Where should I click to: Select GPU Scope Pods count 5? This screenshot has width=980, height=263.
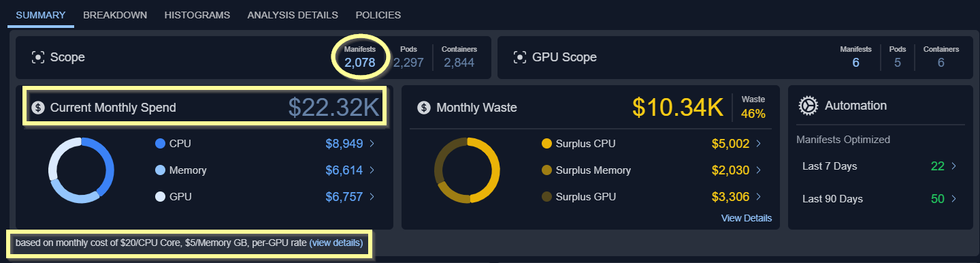pyautogui.click(x=898, y=63)
